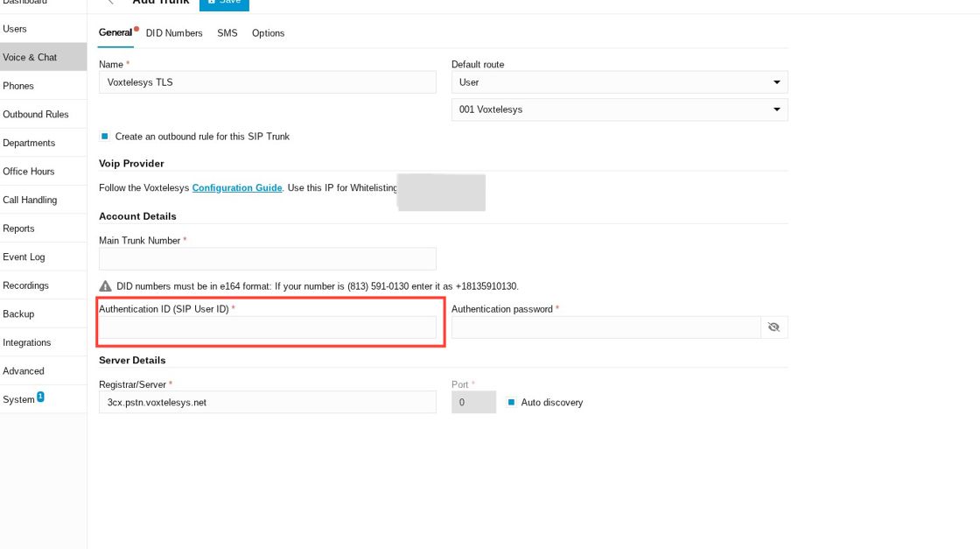The width and height of the screenshot is (980, 549).
Task: Click the Port number field
Action: [473, 402]
